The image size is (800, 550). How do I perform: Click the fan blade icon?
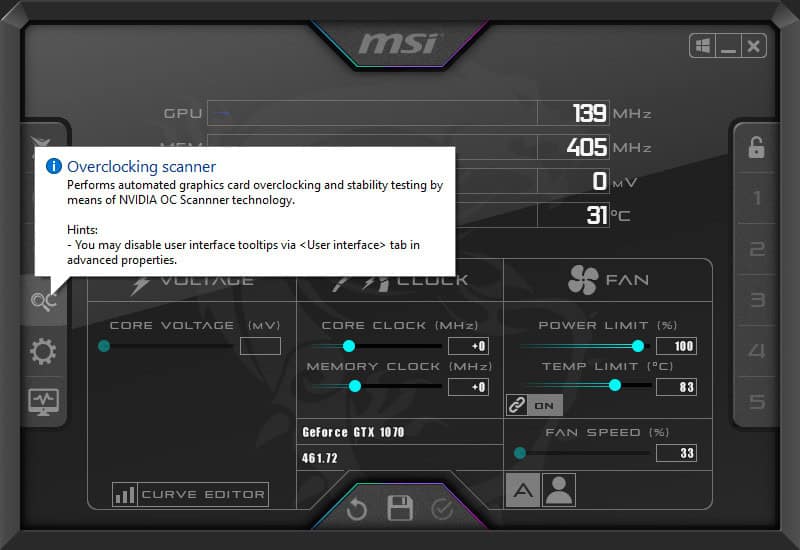click(x=583, y=280)
